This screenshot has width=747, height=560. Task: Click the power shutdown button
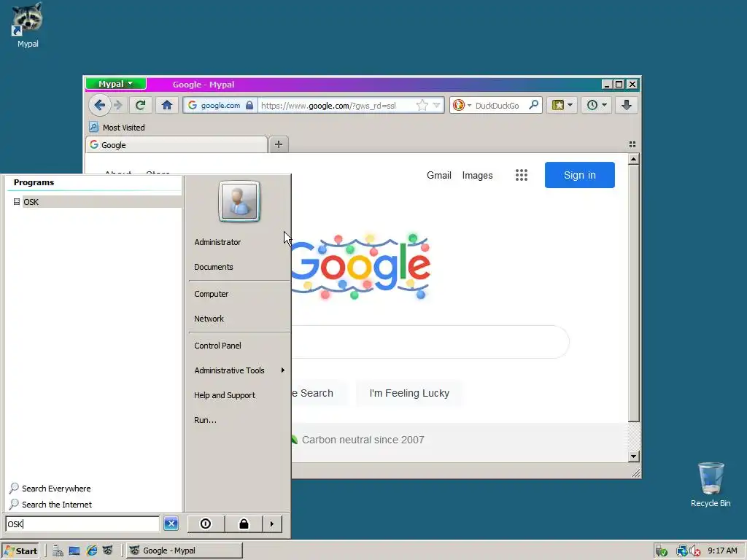[205, 524]
